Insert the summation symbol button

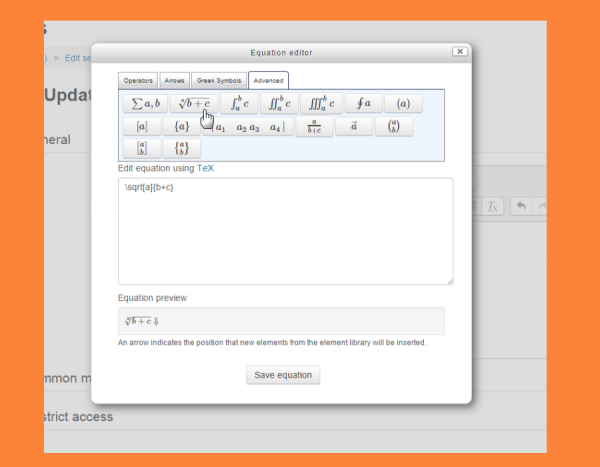(x=145, y=103)
